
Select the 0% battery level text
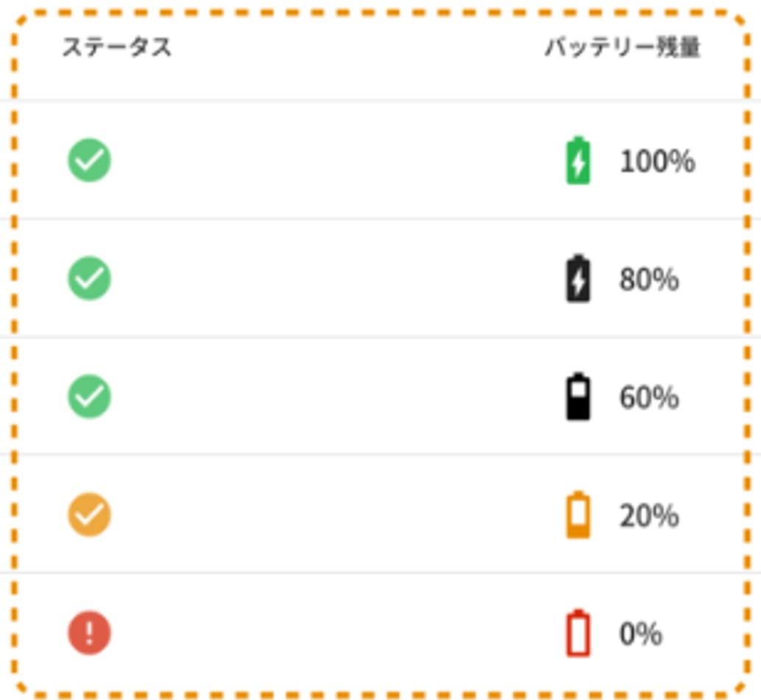[640, 634]
